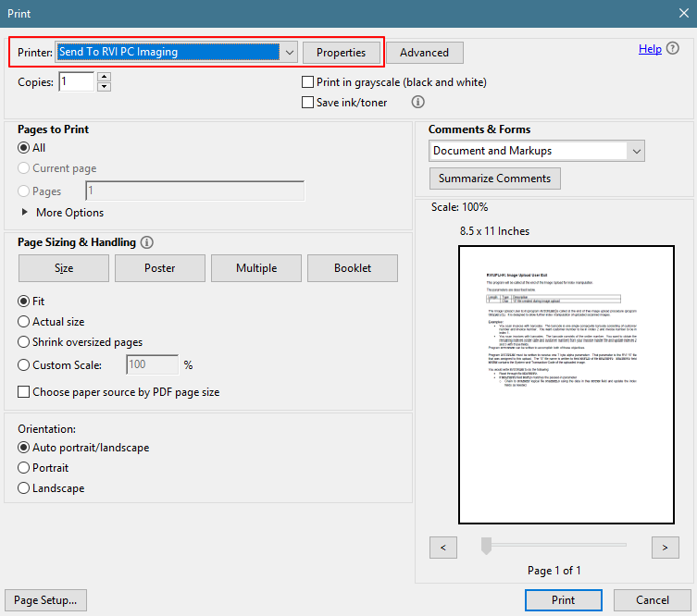
Task: Click the Custom Scale percent field
Action: [153, 364]
